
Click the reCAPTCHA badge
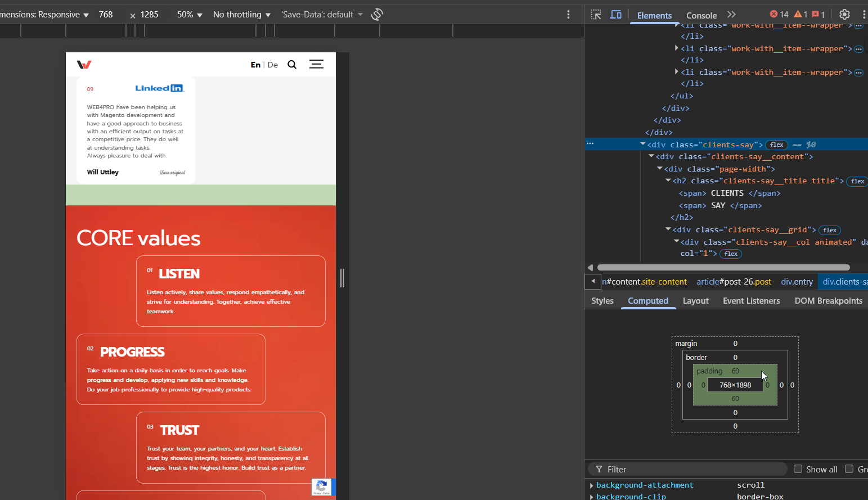[x=323, y=487]
